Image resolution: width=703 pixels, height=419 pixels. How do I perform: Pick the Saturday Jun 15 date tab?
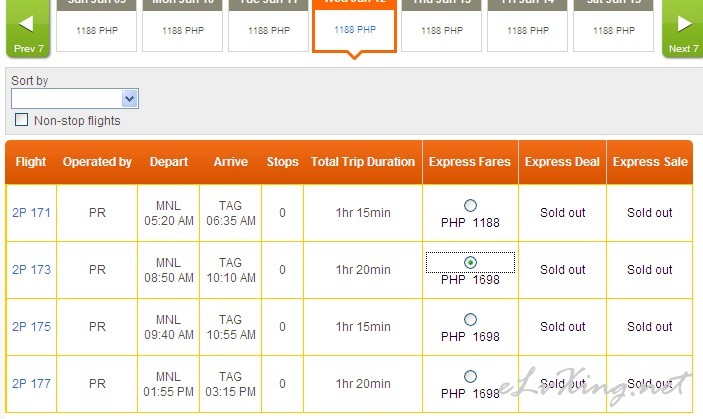point(612,27)
